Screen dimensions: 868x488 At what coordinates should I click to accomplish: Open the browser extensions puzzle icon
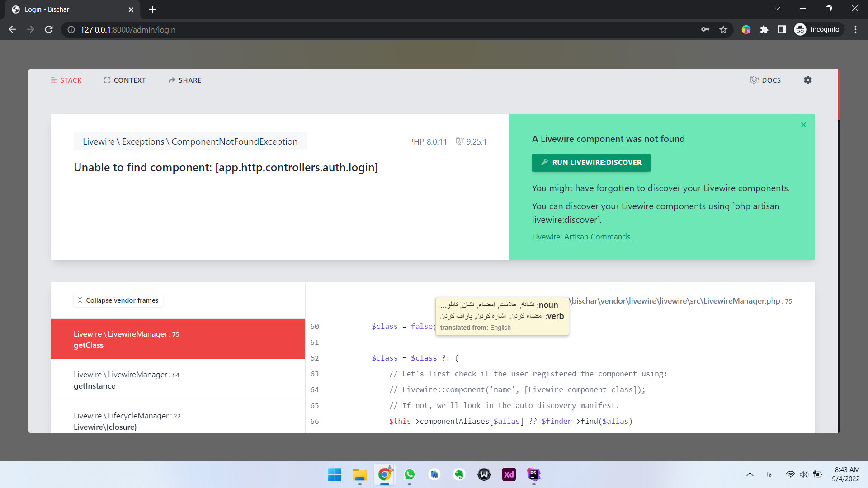coord(764,29)
